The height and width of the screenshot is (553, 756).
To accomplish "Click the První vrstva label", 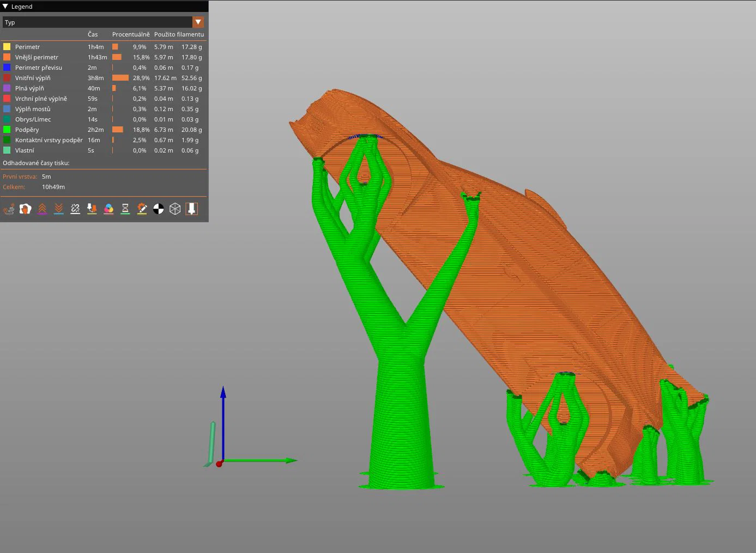I will click(20, 177).
